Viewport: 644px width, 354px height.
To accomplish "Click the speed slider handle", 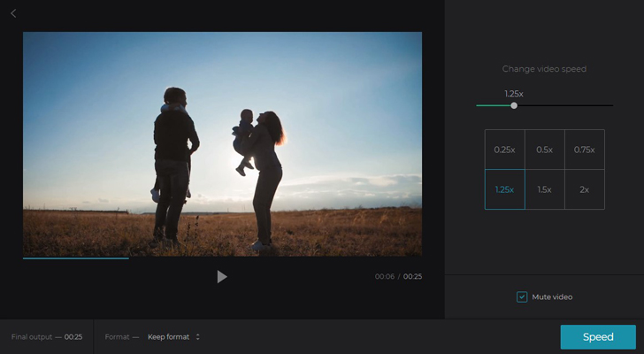I will click(x=514, y=105).
